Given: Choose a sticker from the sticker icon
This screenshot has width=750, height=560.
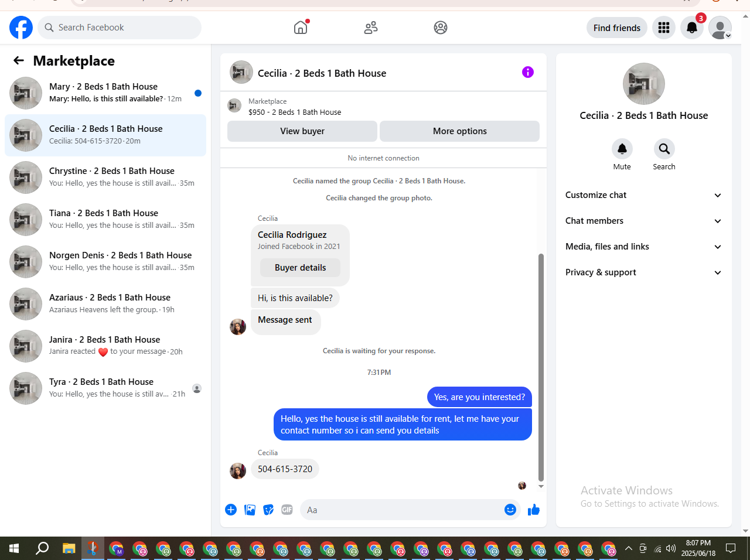Looking at the screenshot, I should point(268,510).
